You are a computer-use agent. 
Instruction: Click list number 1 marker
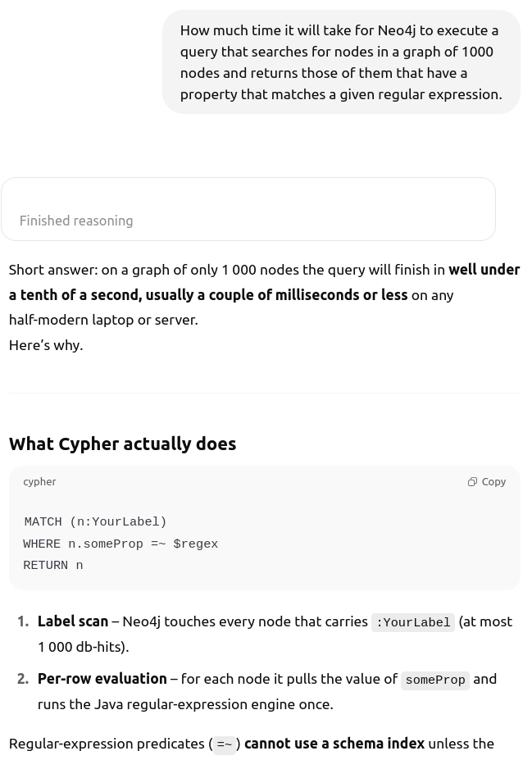[23, 622]
